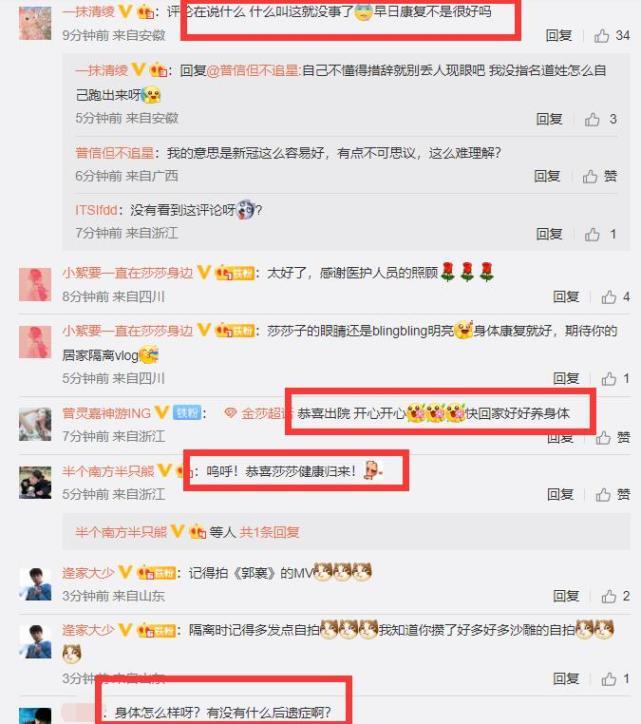
Task: Reply to 普信但不追星's comment
Action: pos(547,176)
